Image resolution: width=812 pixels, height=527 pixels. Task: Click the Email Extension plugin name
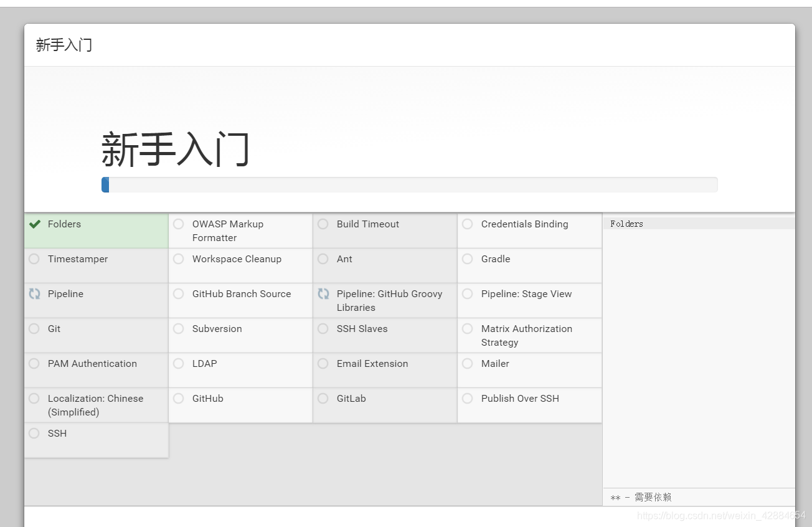coord(372,364)
